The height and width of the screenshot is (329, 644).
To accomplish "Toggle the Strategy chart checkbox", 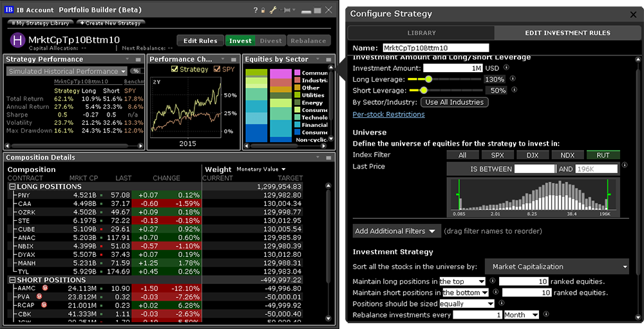I will click(x=174, y=69).
